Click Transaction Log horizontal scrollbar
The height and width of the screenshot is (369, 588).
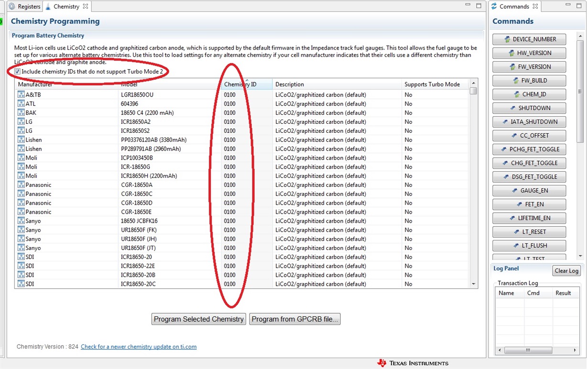538,350
